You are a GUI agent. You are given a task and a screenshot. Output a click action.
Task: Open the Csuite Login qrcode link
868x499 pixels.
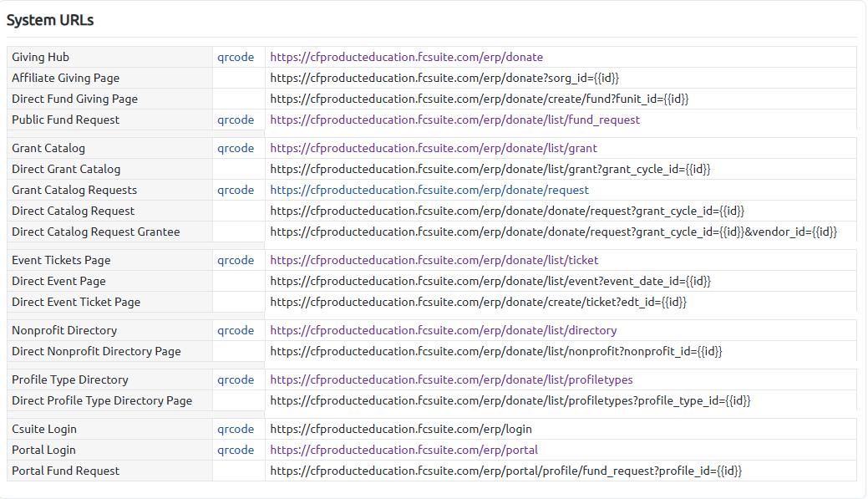(236, 429)
